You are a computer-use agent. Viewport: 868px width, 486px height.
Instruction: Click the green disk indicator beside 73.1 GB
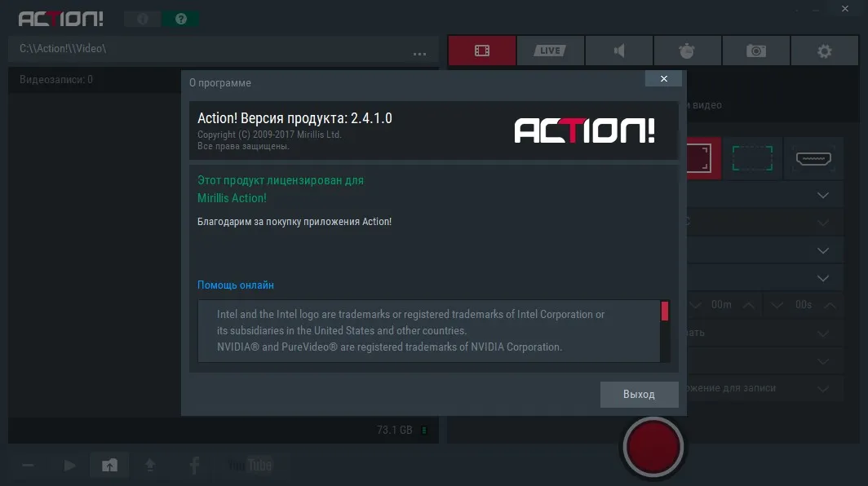tap(424, 430)
